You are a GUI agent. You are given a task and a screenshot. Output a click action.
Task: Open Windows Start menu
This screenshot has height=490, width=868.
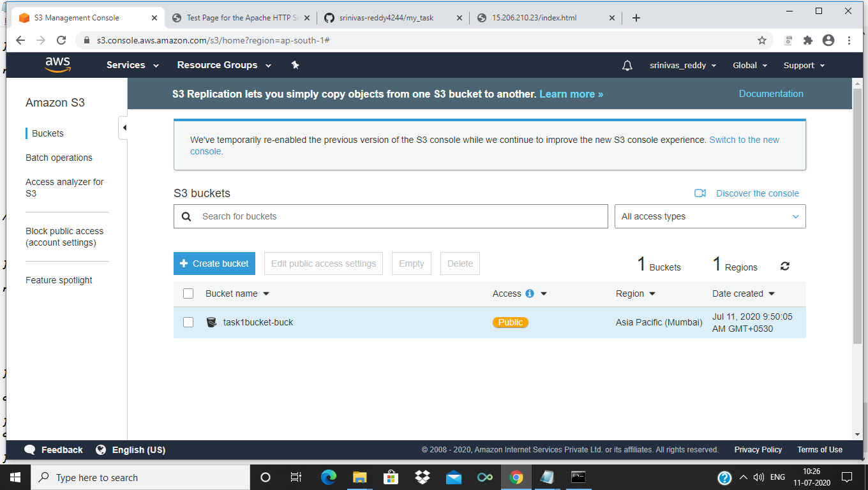(15, 477)
